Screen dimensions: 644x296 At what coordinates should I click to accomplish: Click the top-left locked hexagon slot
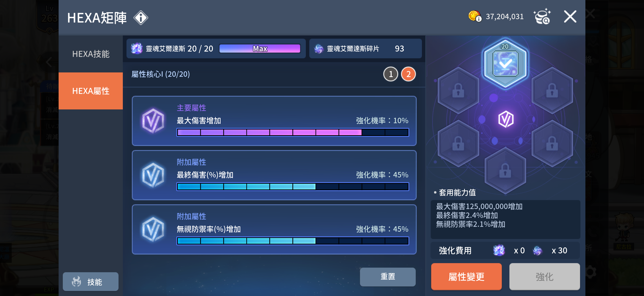point(458,91)
